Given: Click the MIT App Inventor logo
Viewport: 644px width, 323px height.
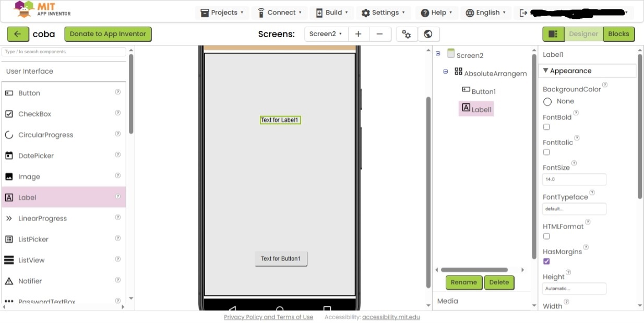Looking at the screenshot, I should point(42,9).
